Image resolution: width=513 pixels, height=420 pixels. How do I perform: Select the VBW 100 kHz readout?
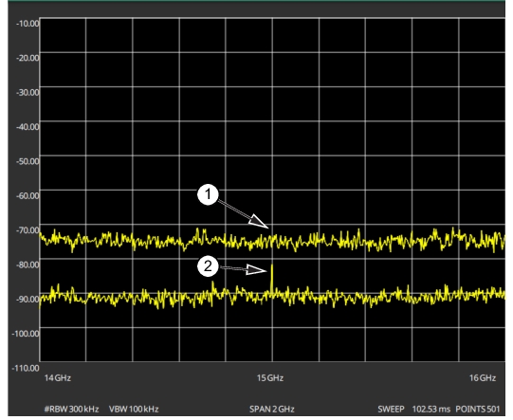[x=134, y=409]
